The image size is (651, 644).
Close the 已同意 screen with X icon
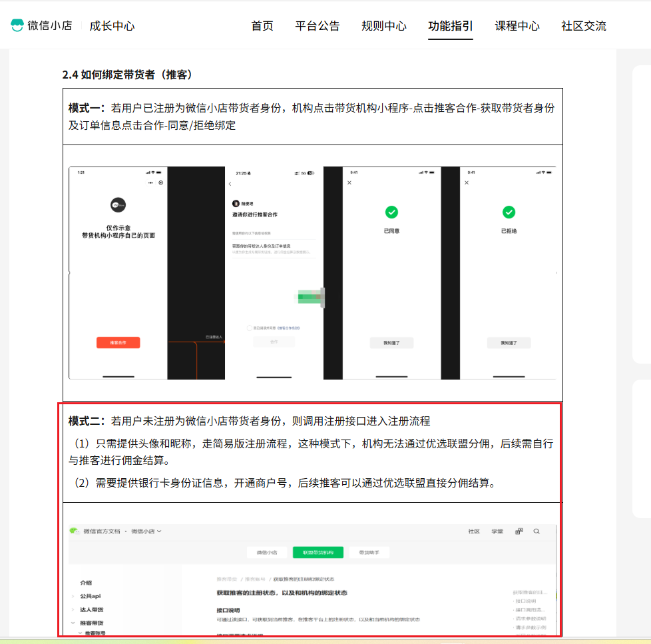tap(349, 183)
